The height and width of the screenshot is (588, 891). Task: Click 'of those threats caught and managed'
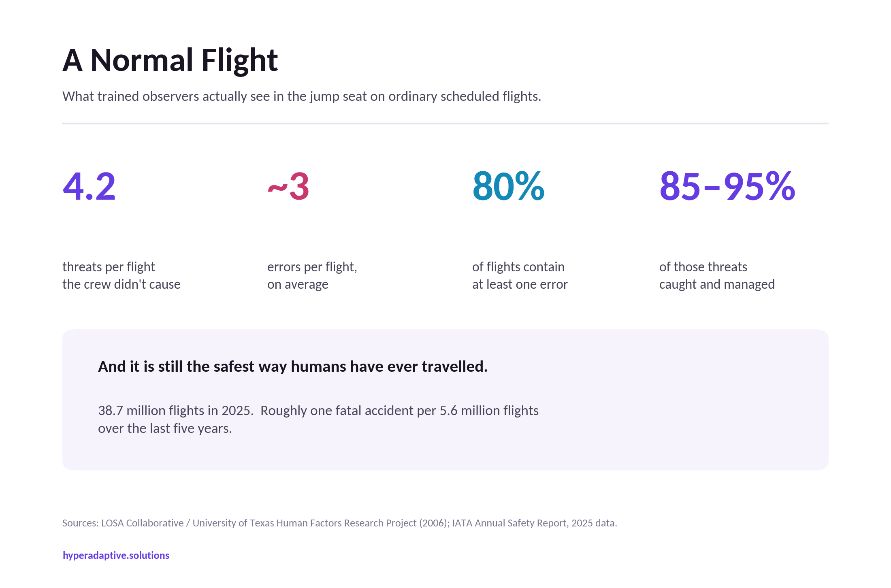pos(717,276)
